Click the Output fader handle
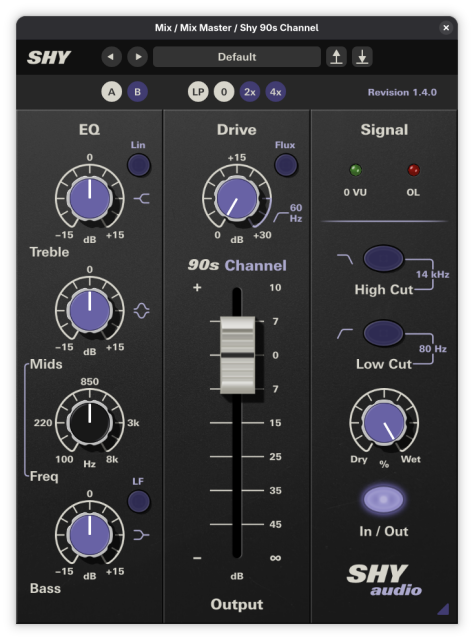474x640 pixels. (x=238, y=355)
